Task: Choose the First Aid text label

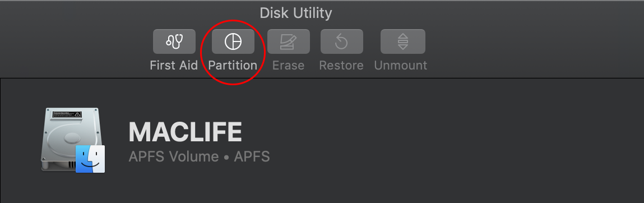Action: tap(174, 66)
